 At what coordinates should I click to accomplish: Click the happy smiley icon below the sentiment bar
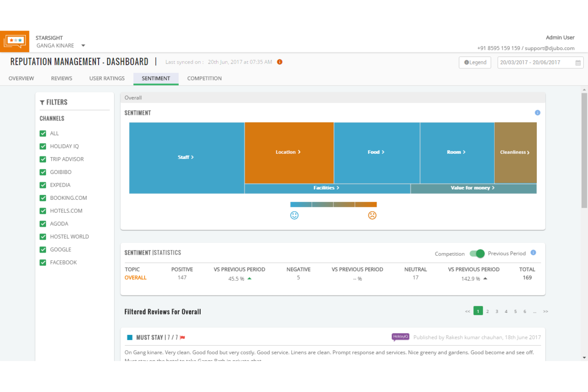pyautogui.click(x=294, y=215)
